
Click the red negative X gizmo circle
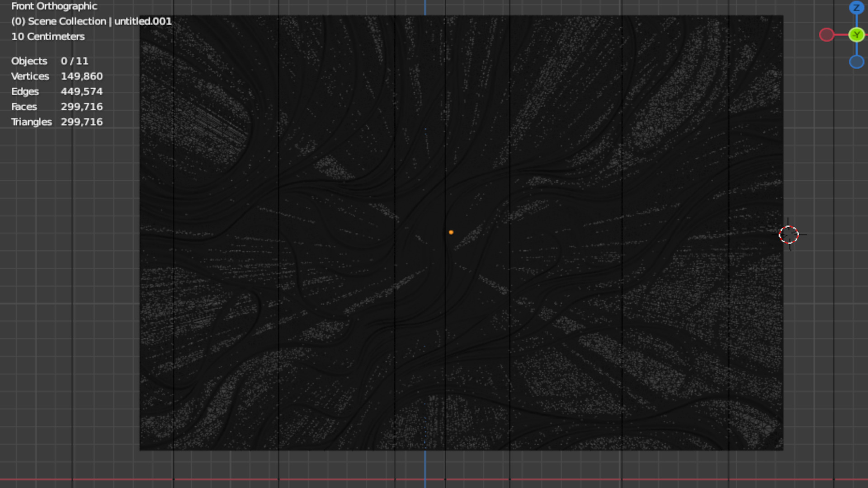coord(826,35)
